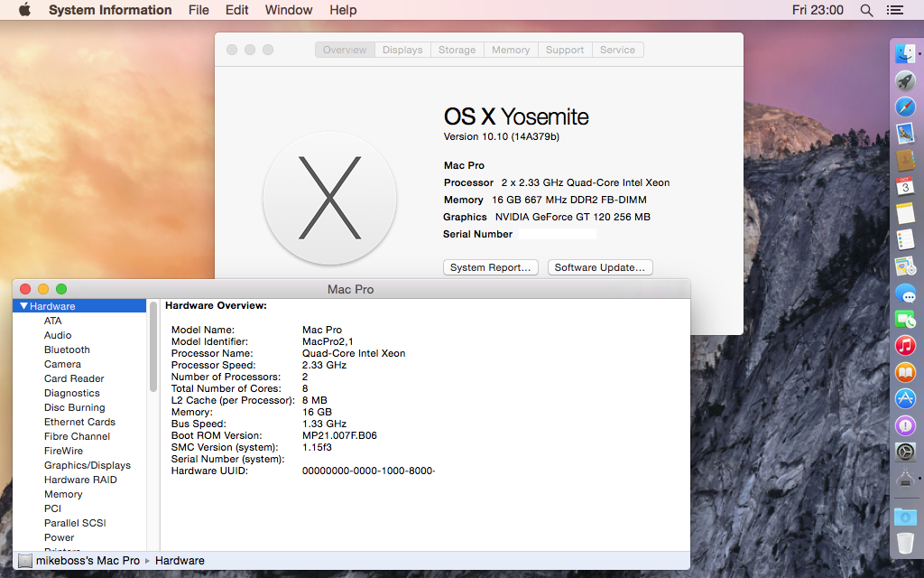Open Spotlight search magnifier

point(866,10)
